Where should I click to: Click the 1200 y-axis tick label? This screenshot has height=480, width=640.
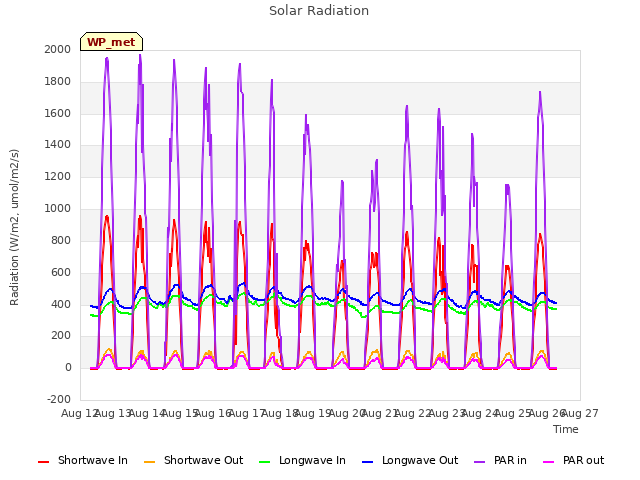coord(58,177)
